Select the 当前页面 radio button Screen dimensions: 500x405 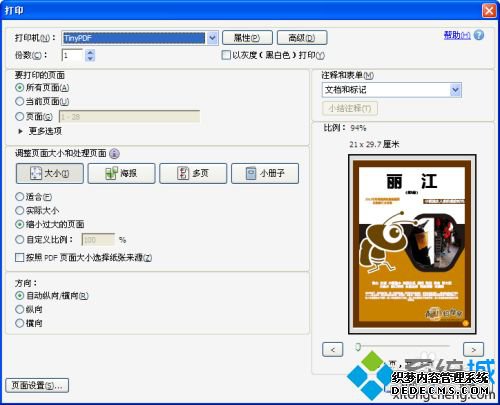pyautogui.click(x=19, y=101)
